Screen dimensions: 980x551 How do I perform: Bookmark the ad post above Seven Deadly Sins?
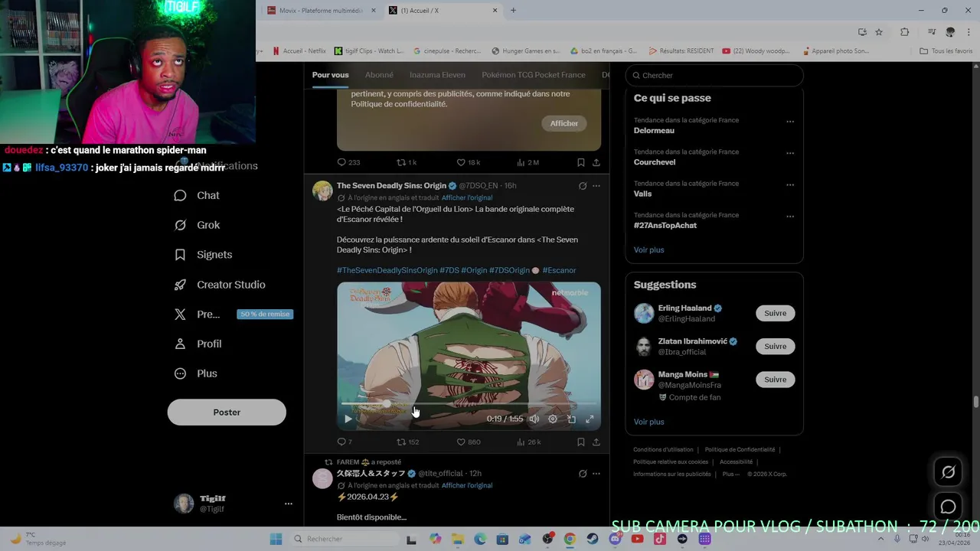point(581,162)
